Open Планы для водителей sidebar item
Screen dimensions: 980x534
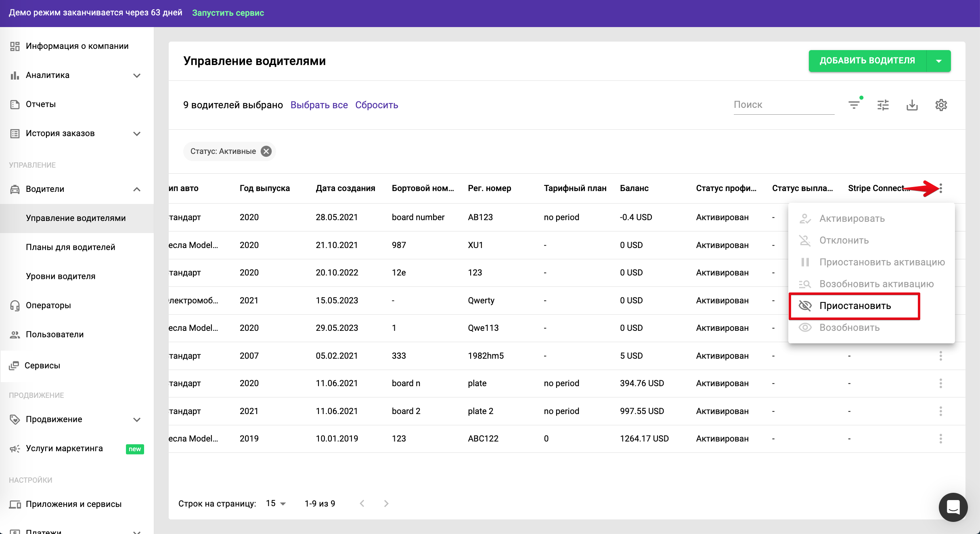[71, 247]
